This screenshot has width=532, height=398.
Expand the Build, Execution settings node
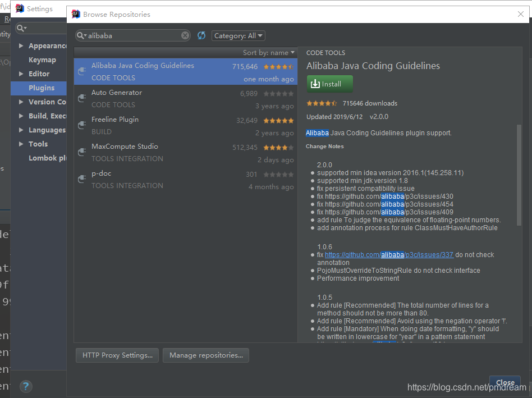pos(21,116)
